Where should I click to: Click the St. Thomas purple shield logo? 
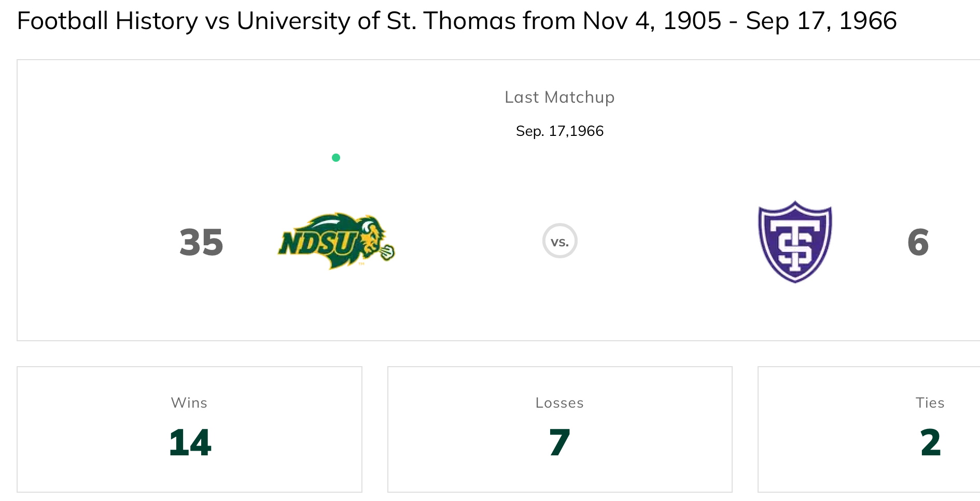[x=795, y=242]
